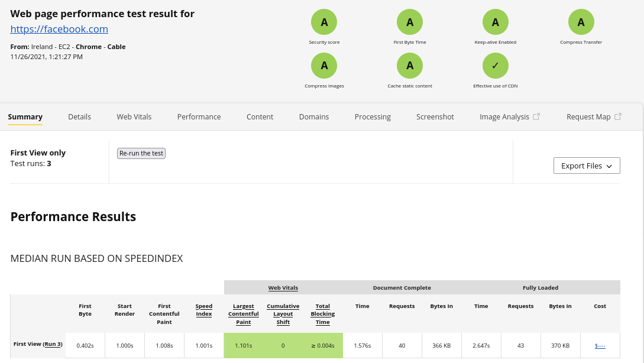Switch to the Details tab
Image resolution: width=644 pixels, height=363 pixels.
[79, 117]
